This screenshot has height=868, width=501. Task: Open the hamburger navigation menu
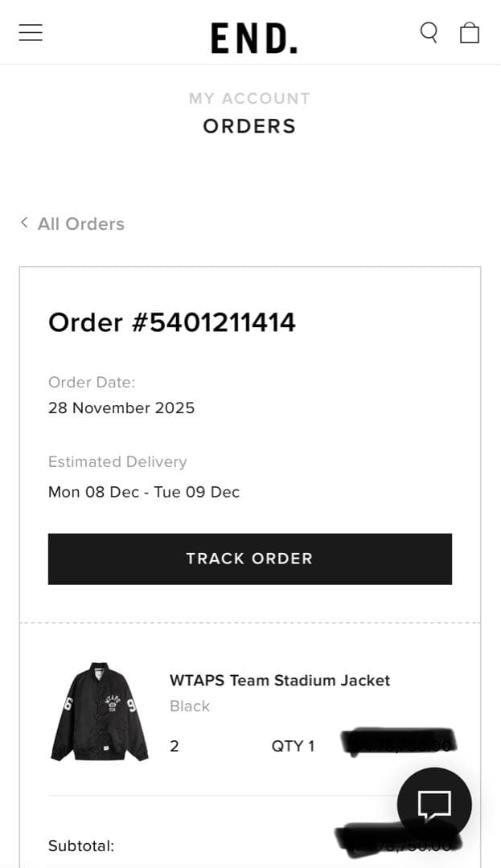[30, 32]
